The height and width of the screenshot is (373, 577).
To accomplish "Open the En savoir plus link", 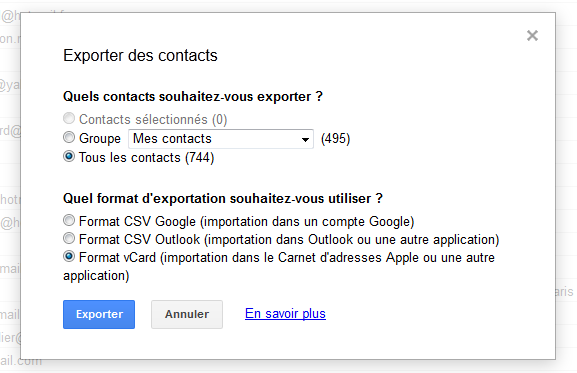I will [x=285, y=313].
